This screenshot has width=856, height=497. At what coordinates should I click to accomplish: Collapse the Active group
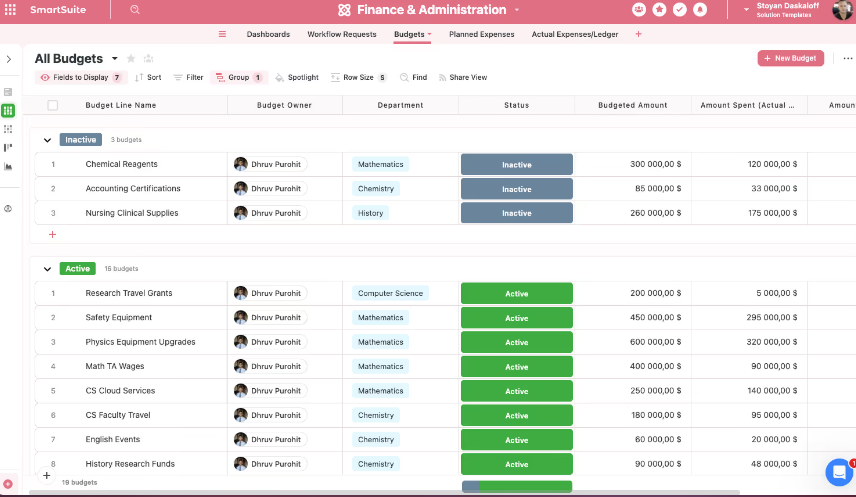click(x=47, y=269)
